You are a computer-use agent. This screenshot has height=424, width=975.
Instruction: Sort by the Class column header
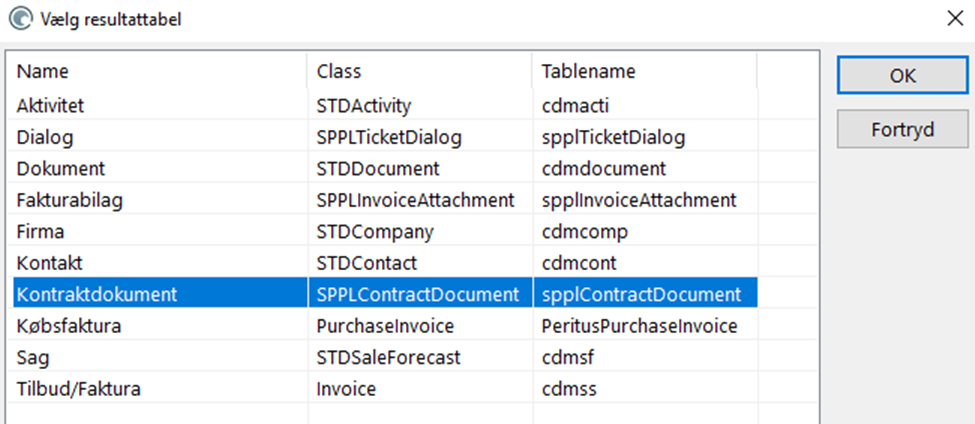click(420, 71)
